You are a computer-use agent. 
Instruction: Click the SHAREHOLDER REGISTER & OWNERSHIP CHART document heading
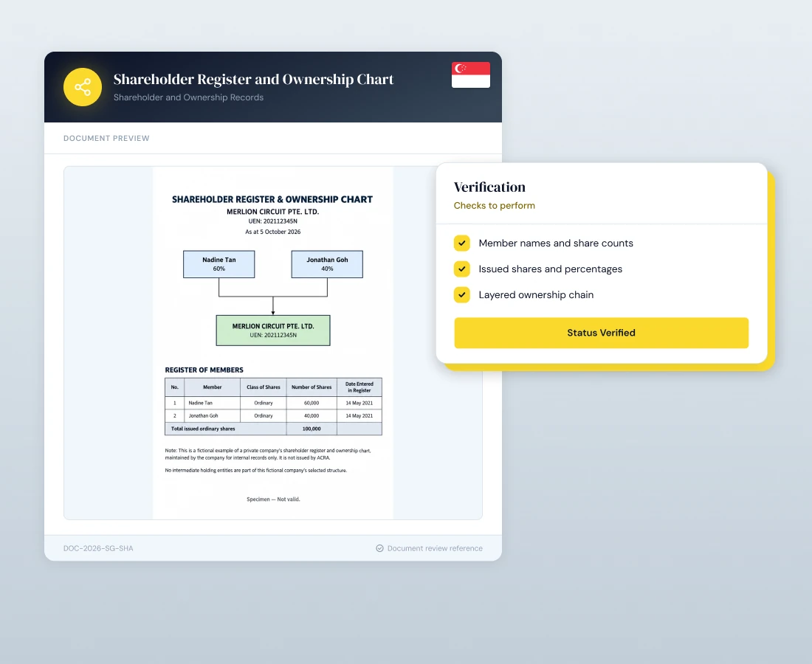coord(272,199)
